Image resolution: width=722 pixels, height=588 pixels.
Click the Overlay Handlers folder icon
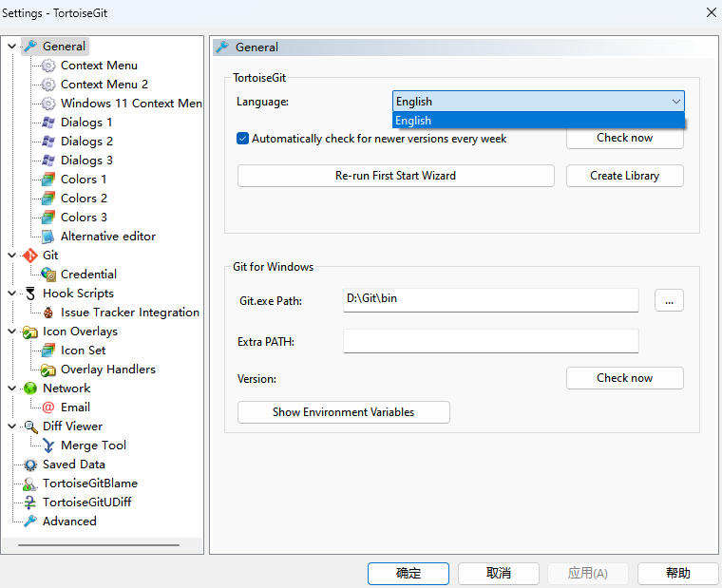click(x=48, y=370)
